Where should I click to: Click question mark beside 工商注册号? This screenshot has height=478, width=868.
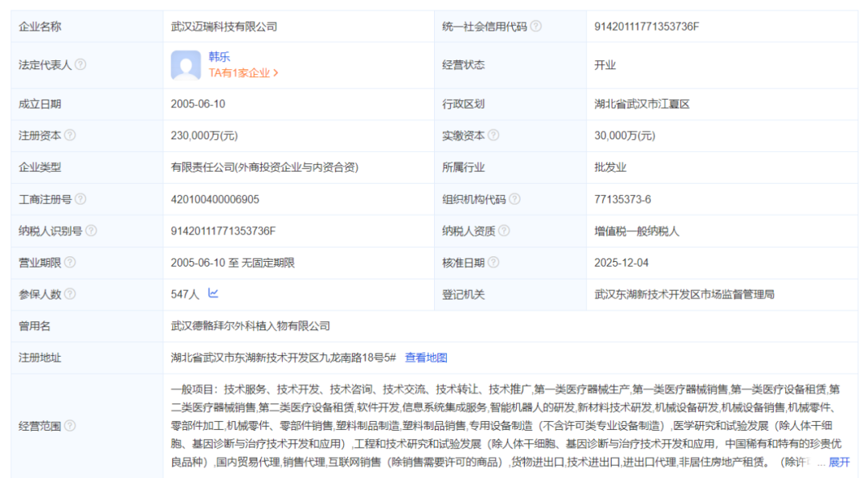tap(80, 198)
